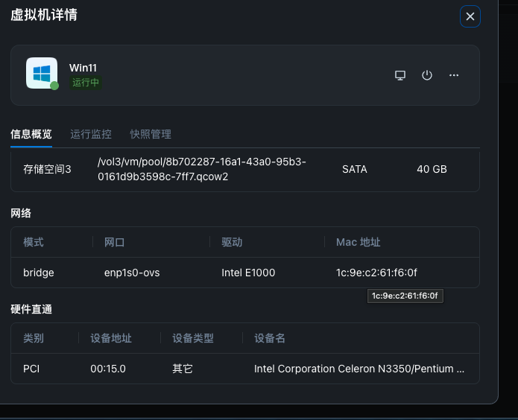
Task: Click the Windows logo VM icon
Action: (42, 73)
